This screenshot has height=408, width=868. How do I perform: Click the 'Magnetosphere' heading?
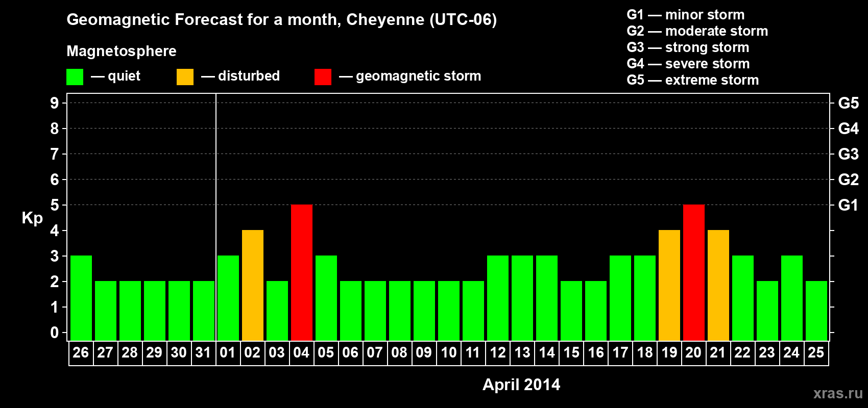click(122, 52)
